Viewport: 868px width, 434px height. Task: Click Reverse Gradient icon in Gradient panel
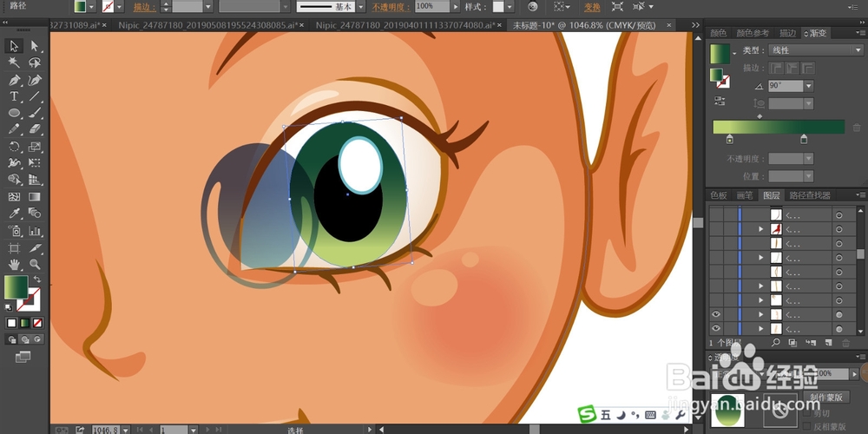pos(719,101)
